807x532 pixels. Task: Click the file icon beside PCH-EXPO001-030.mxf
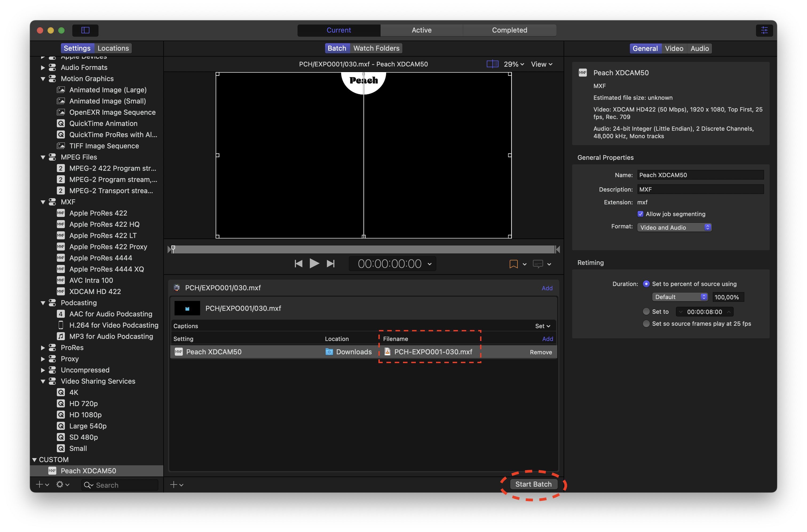coord(387,352)
